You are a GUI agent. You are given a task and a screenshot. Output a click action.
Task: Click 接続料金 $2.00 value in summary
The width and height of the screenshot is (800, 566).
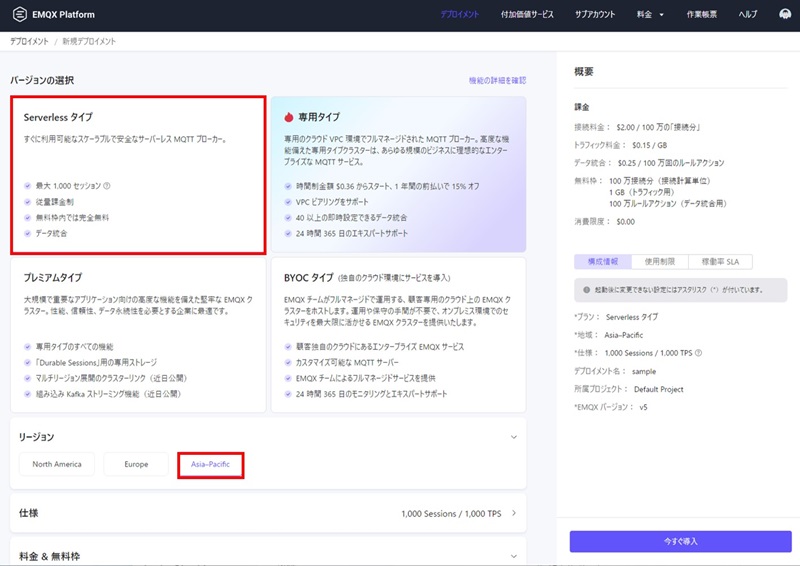pyautogui.click(x=658, y=127)
